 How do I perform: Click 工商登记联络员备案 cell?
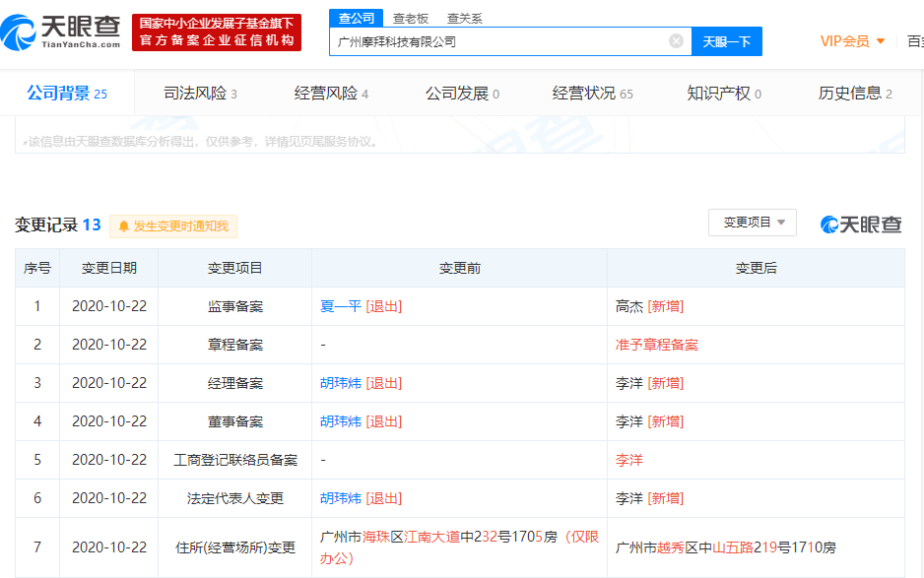pyautogui.click(x=235, y=460)
